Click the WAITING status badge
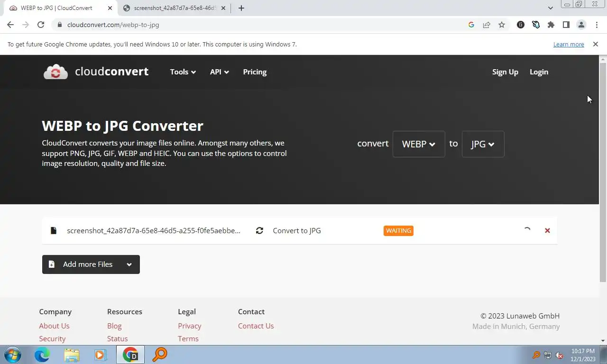Viewport: 607px width, 364px height. pyautogui.click(x=398, y=231)
